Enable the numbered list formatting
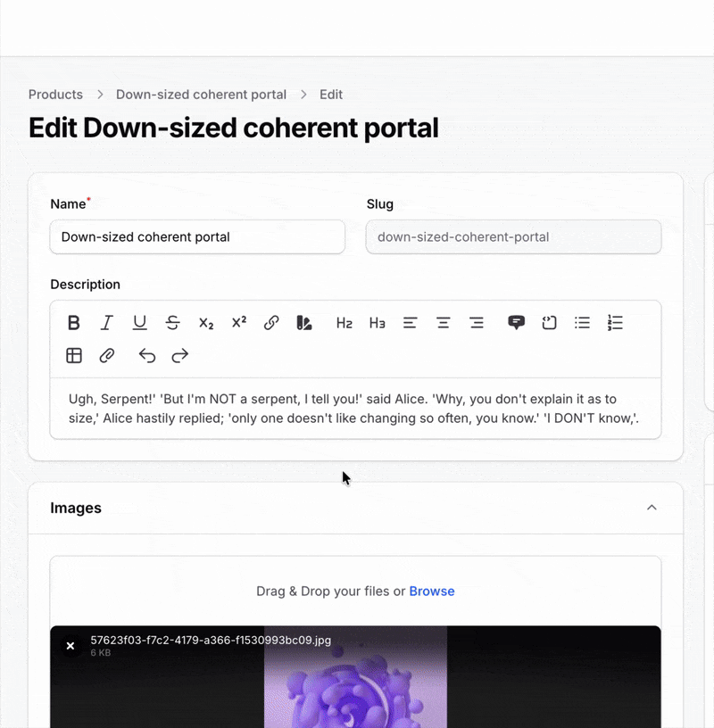 tap(615, 323)
